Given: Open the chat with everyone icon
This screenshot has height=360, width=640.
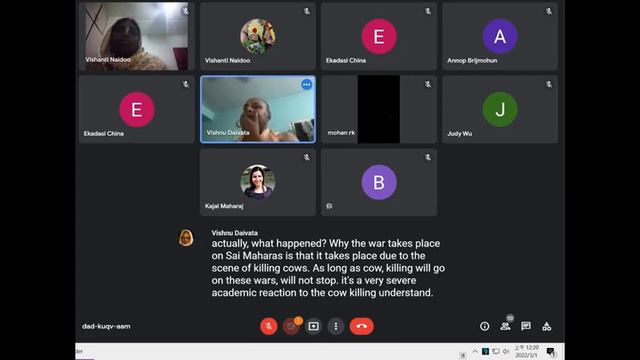Looking at the screenshot, I should pos(526,326).
